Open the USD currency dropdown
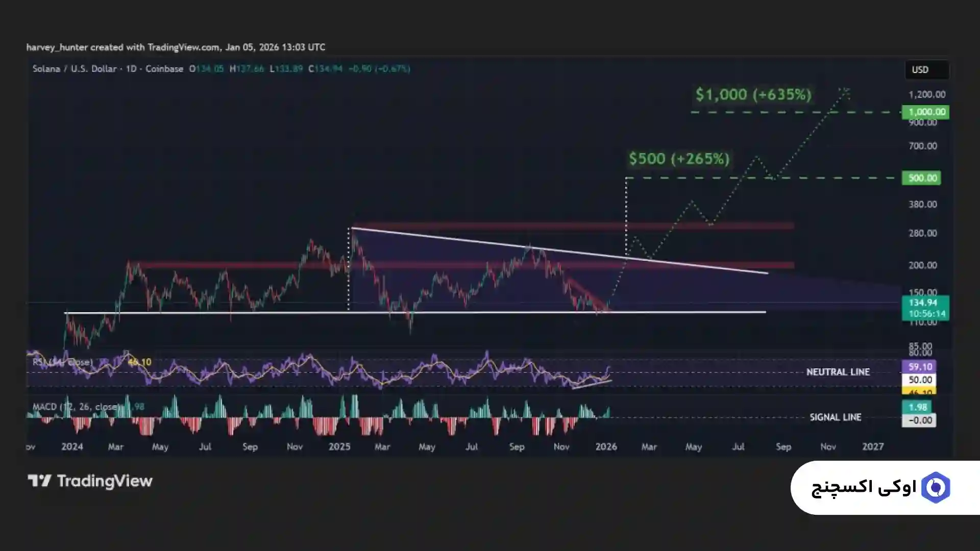980x551 pixels. (x=926, y=70)
